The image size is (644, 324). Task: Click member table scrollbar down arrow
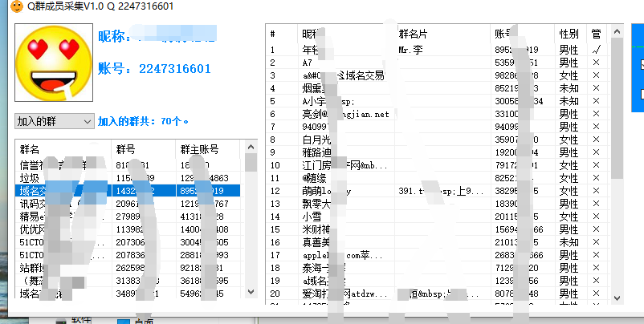[x=617, y=298]
